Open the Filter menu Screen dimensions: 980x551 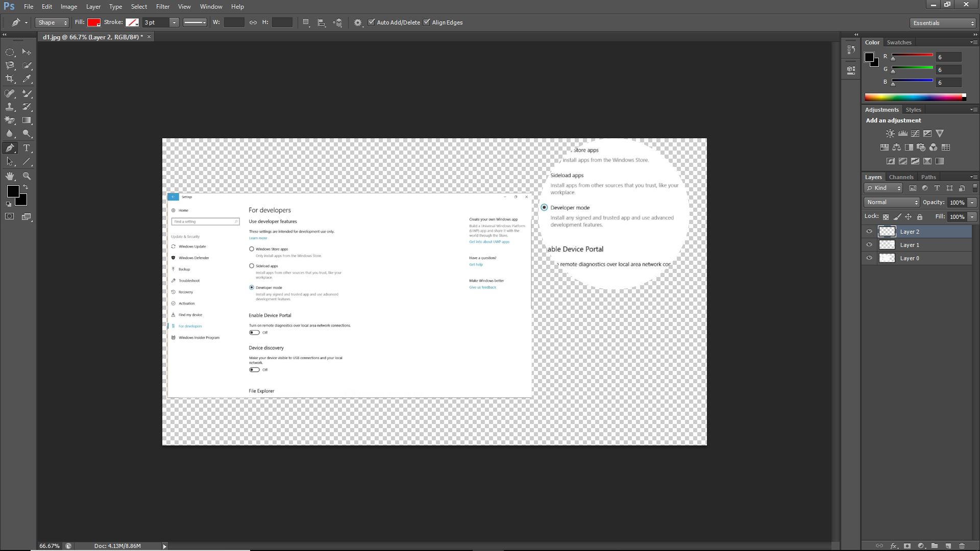(x=162, y=7)
